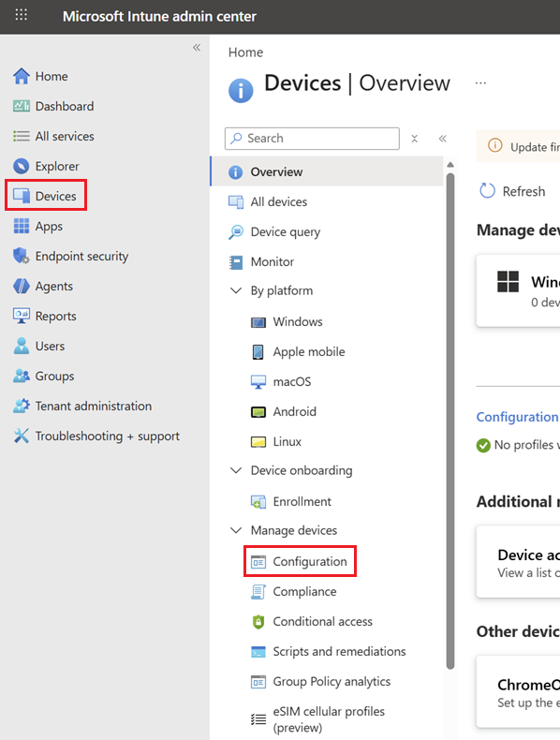Viewport: 560px width, 740px height.
Task: Click the Conditional access shield icon
Action: pos(258,622)
